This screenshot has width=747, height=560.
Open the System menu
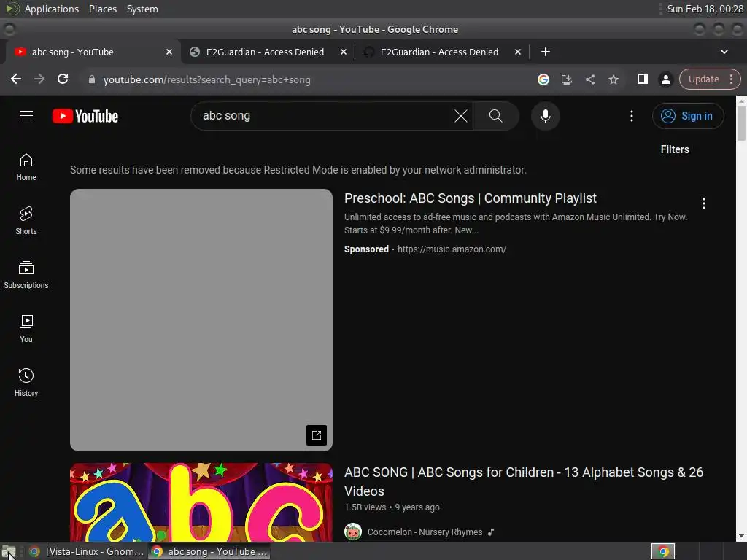pyautogui.click(x=142, y=9)
